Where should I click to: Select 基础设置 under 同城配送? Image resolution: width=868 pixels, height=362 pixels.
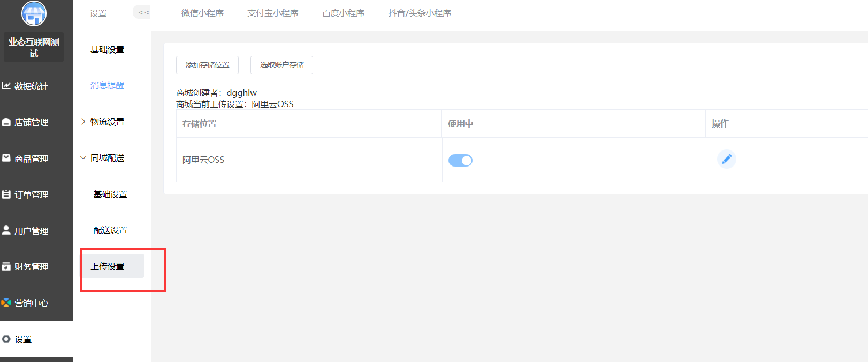(x=110, y=194)
